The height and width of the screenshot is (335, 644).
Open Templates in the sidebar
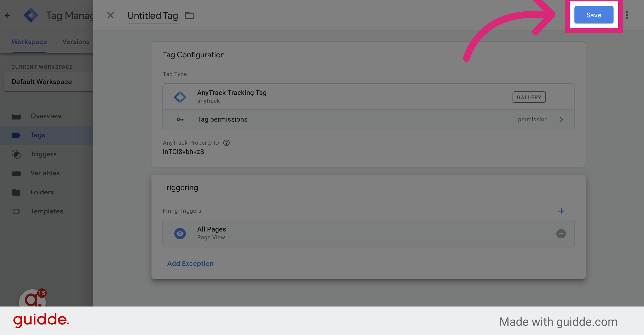[46, 211]
